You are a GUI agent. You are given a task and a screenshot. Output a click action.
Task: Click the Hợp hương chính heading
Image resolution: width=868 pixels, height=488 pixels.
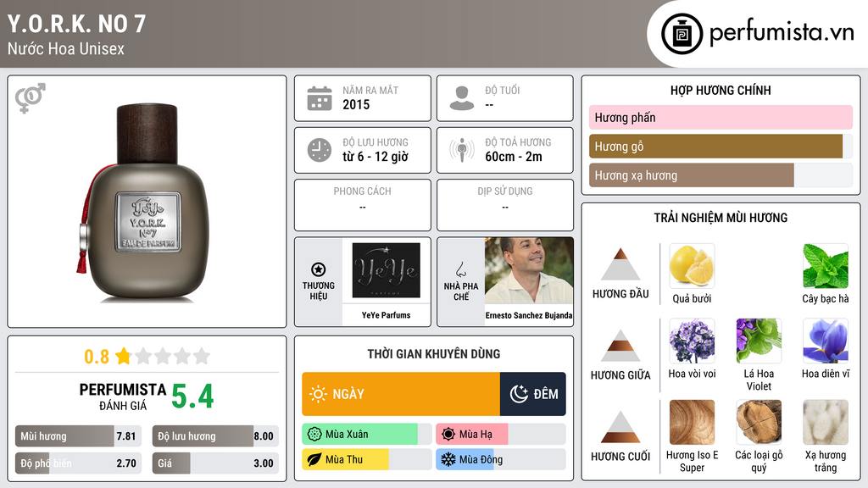click(721, 90)
